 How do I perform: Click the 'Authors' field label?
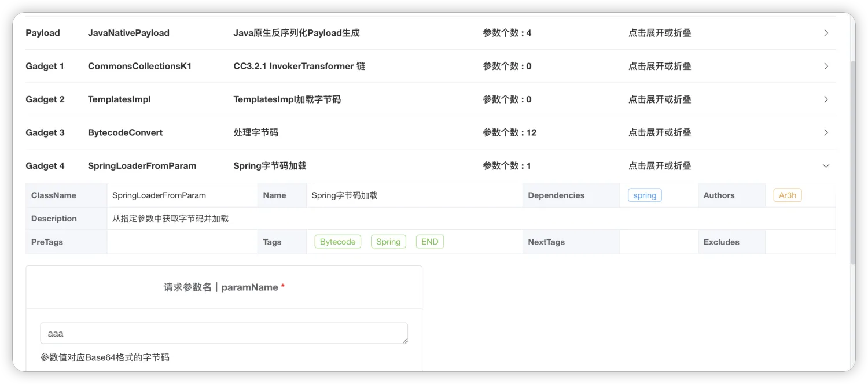pos(719,195)
